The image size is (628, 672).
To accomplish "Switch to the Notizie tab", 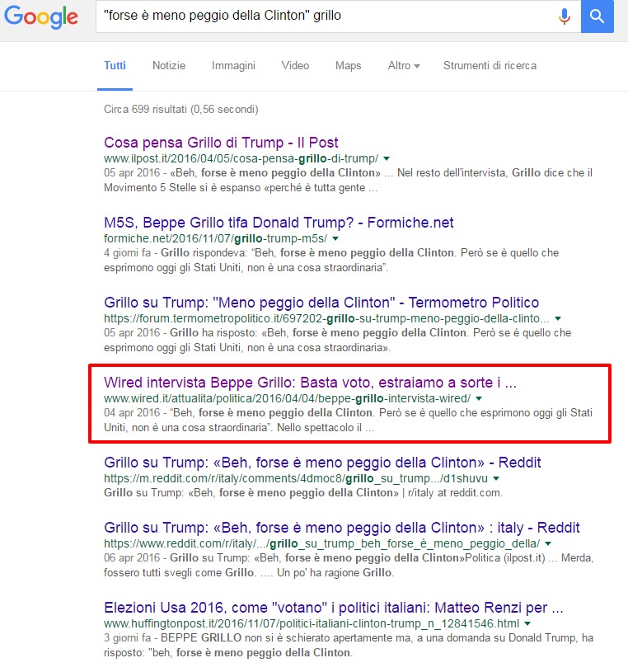I will click(169, 66).
